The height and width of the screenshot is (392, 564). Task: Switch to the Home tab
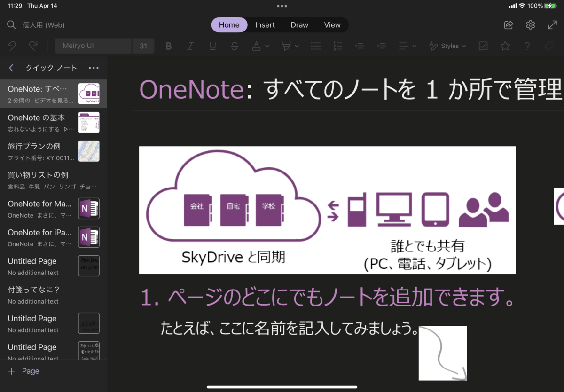pyautogui.click(x=229, y=25)
